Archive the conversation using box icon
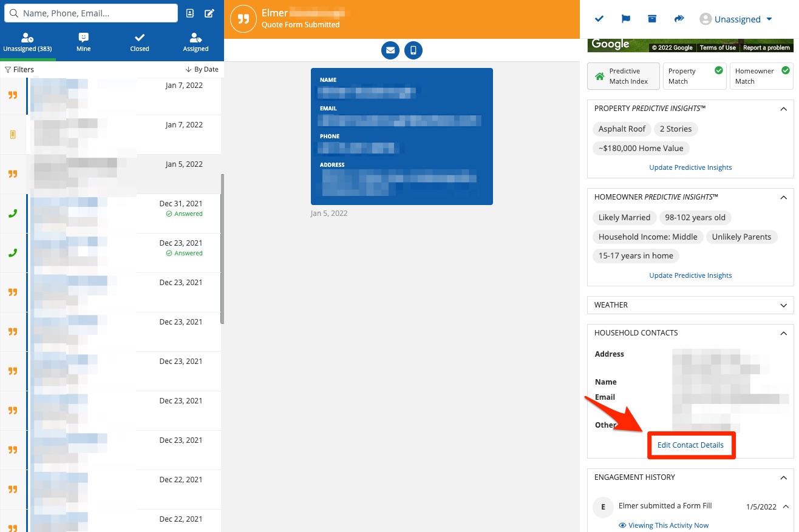The width and height of the screenshot is (799, 532). tap(652, 19)
